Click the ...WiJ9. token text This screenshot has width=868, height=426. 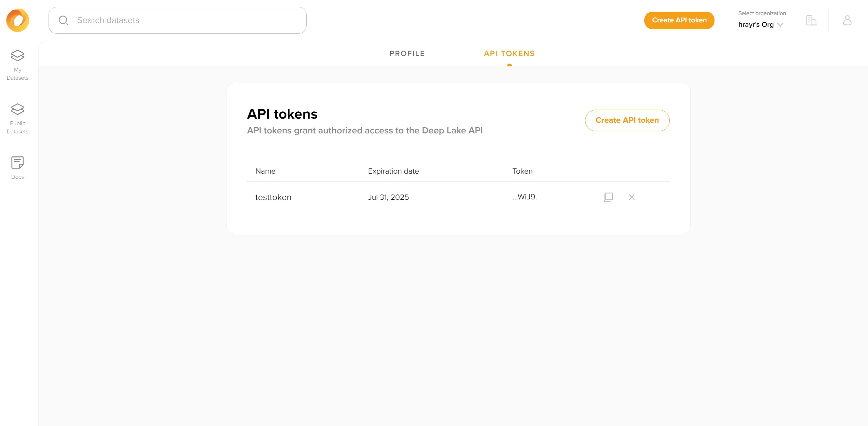pyautogui.click(x=525, y=197)
